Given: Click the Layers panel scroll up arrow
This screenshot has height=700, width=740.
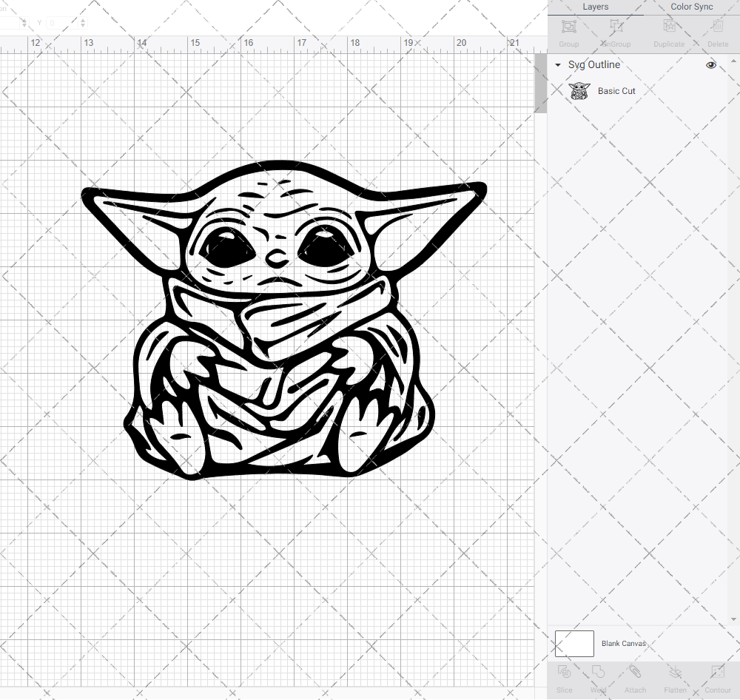Looking at the screenshot, I should 733,61.
